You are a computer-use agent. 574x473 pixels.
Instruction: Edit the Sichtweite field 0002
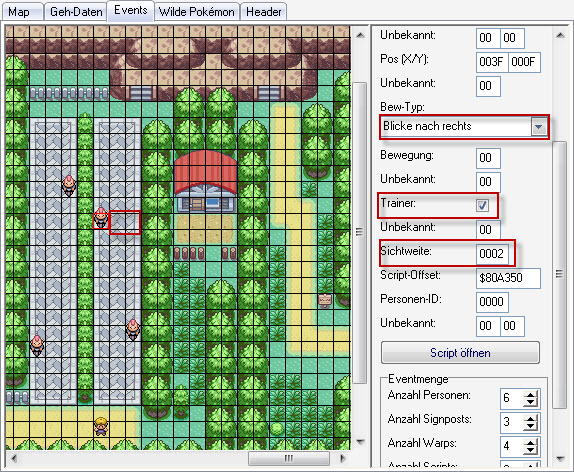pyautogui.click(x=492, y=254)
